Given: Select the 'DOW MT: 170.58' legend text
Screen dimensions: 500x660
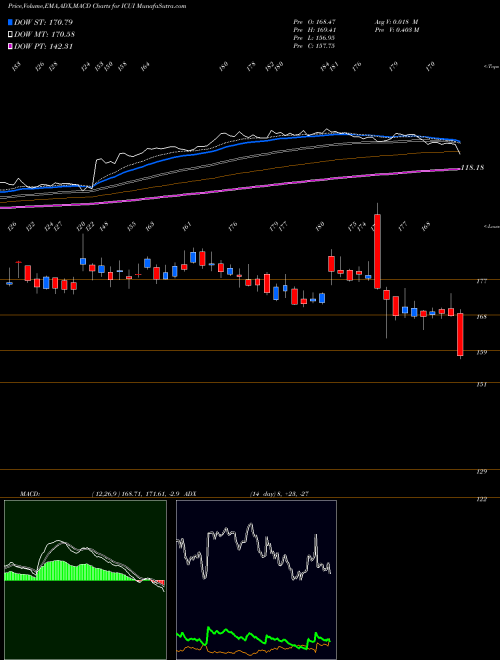Looking at the screenshot, I should [x=44, y=35].
